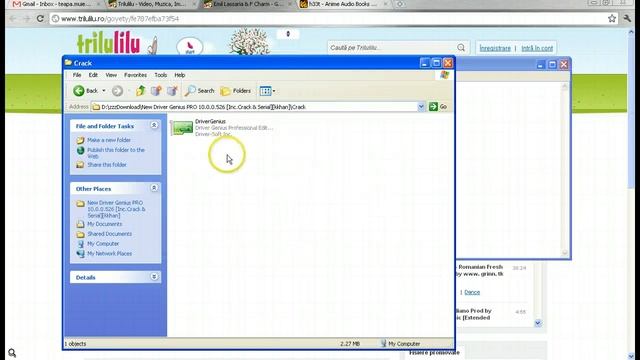Open a new Chrome tab
This screenshot has width=640, height=360.
[400, 4]
